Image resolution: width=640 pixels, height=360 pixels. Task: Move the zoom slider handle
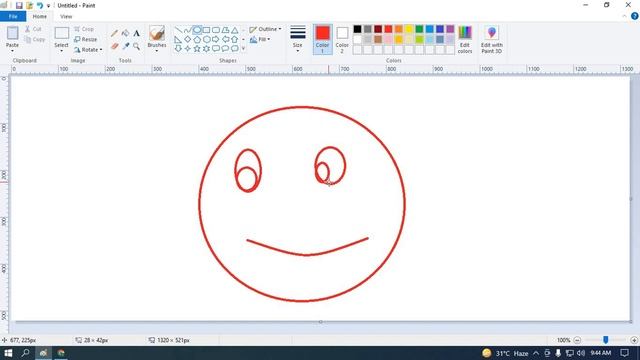point(606,340)
